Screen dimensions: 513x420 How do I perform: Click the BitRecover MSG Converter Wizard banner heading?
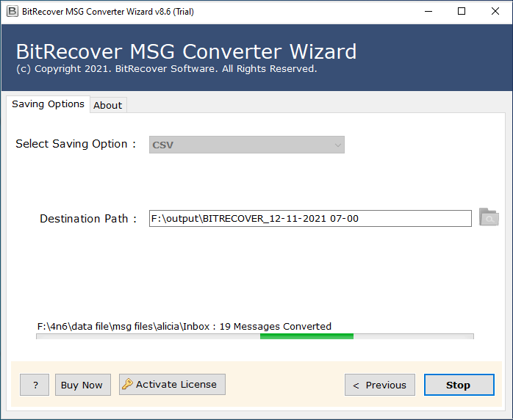[x=186, y=51]
